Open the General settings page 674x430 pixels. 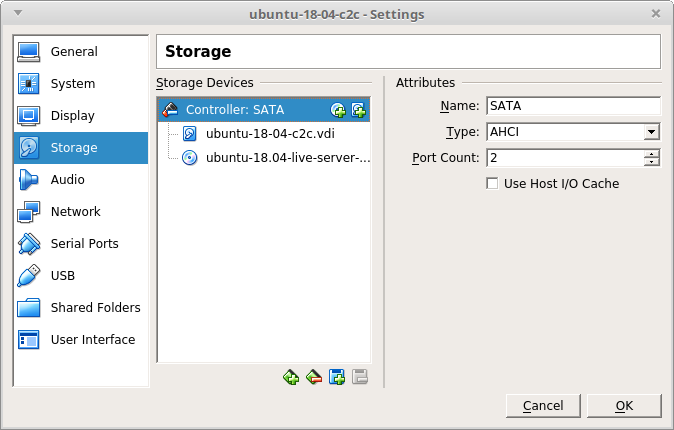74,52
